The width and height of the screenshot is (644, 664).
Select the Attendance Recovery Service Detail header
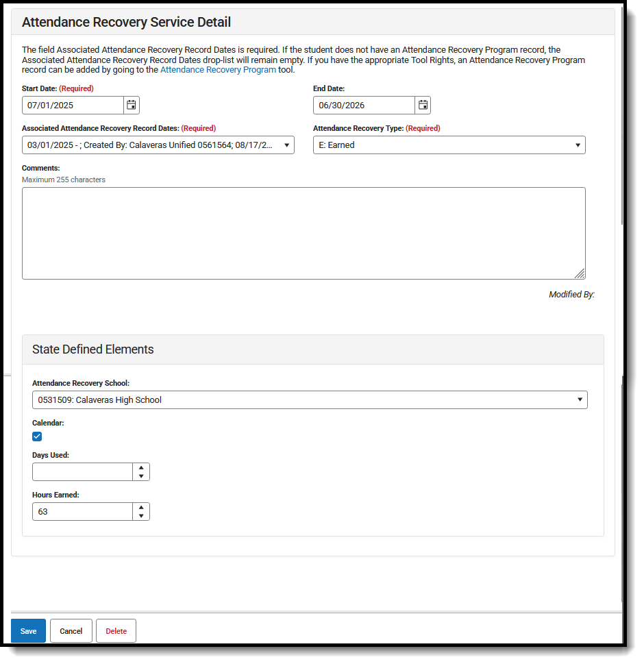126,22
